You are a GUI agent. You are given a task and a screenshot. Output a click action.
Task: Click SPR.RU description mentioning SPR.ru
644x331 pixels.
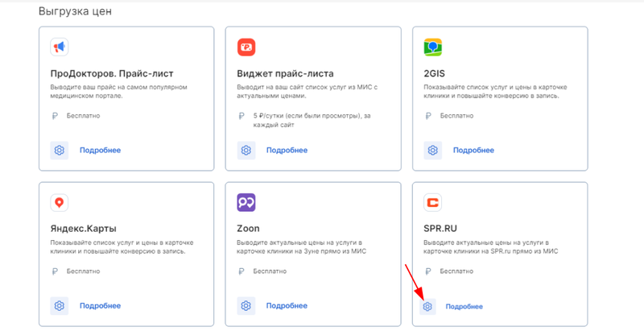point(491,246)
